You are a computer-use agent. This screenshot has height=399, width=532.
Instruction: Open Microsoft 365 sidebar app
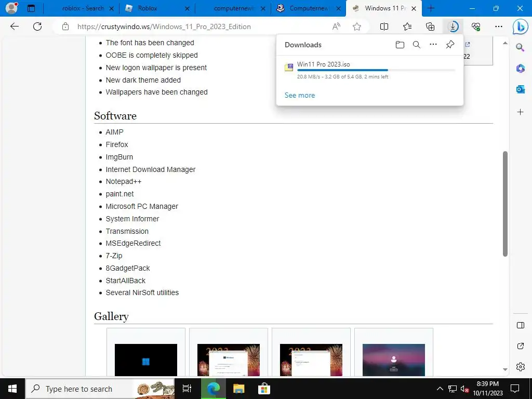[520, 68]
